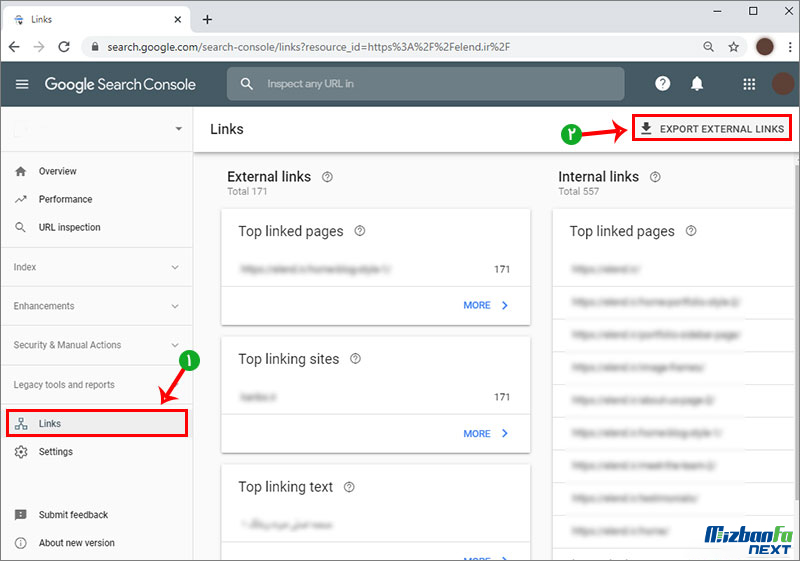Expand Security & Manual Actions section
Viewport: 800px width, 561px height.
[x=97, y=345]
